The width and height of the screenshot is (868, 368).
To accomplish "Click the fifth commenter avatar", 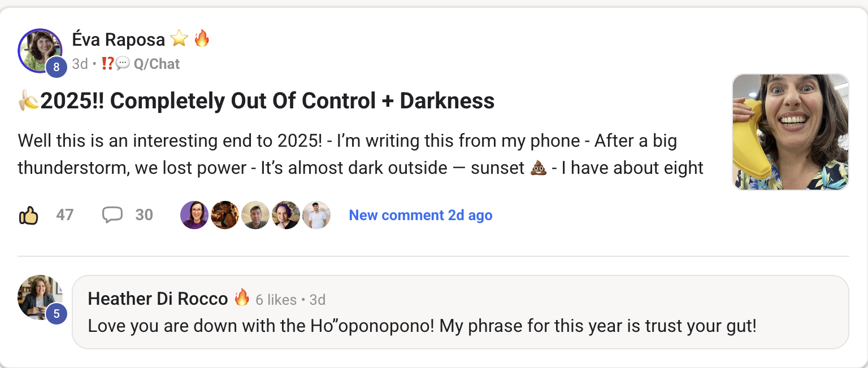I will pos(316,215).
